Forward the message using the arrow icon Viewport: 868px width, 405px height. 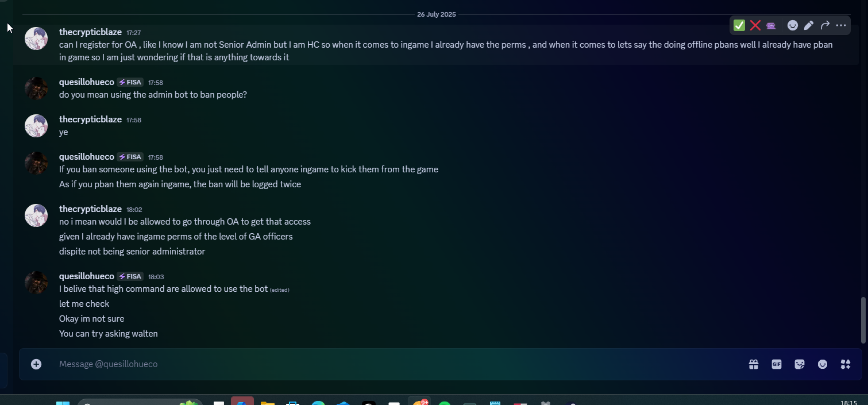(x=825, y=25)
